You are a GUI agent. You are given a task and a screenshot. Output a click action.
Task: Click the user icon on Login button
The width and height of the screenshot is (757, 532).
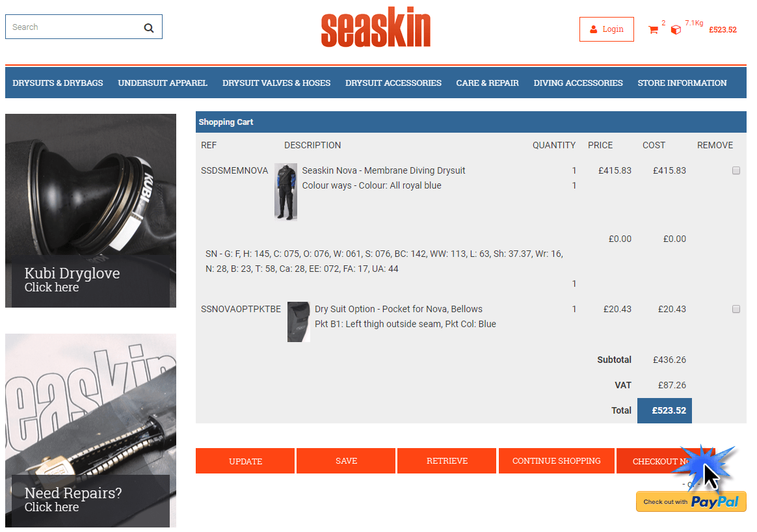coord(594,29)
